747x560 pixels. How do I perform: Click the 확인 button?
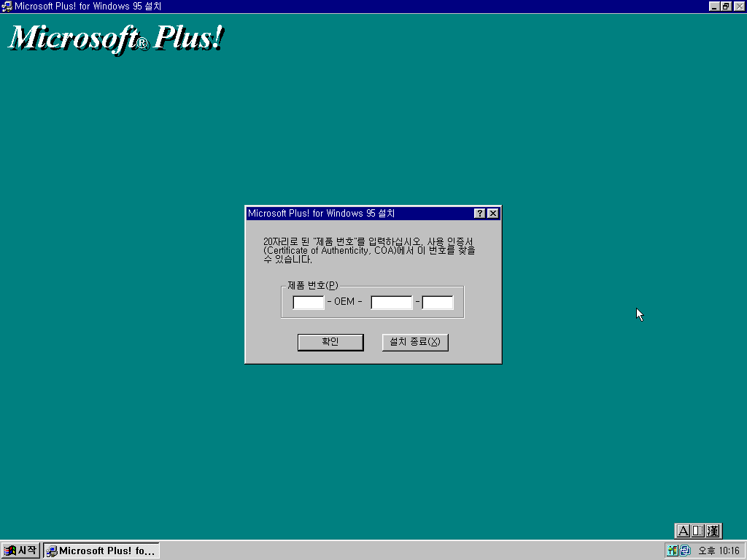point(330,342)
